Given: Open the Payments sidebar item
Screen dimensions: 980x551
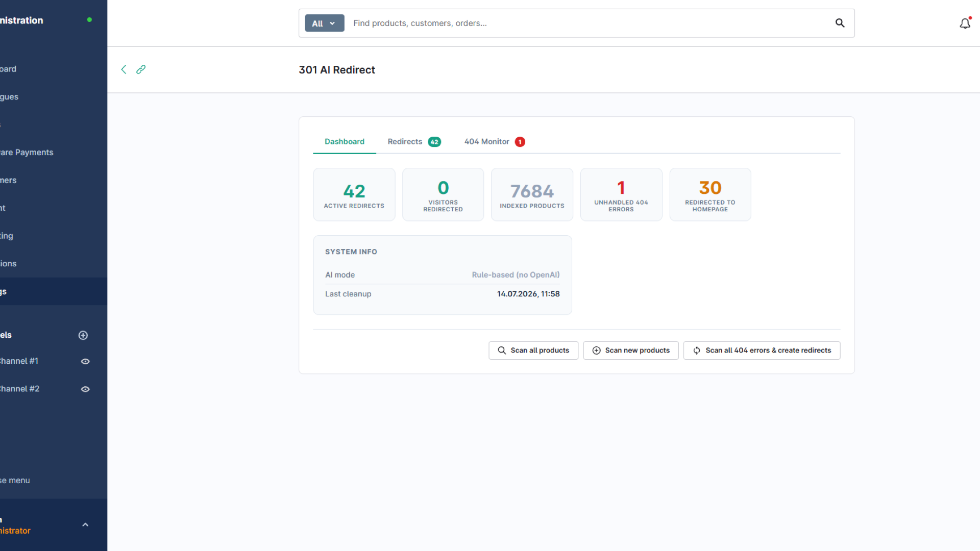Looking at the screenshot, I should 54,153.
